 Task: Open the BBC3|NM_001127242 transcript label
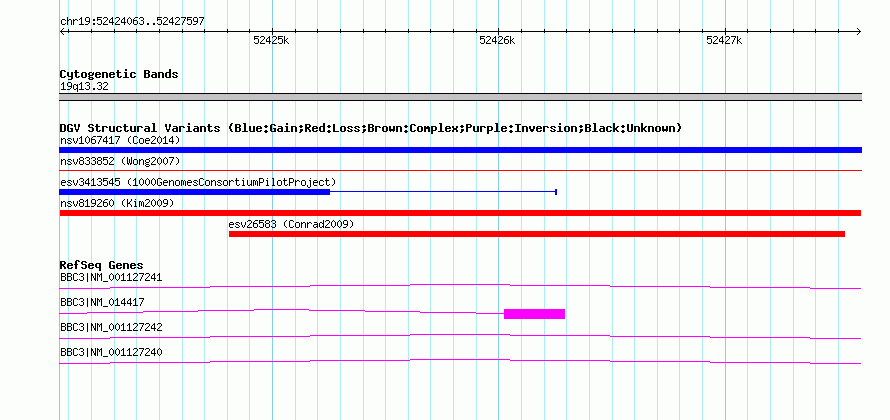point(111,327)
